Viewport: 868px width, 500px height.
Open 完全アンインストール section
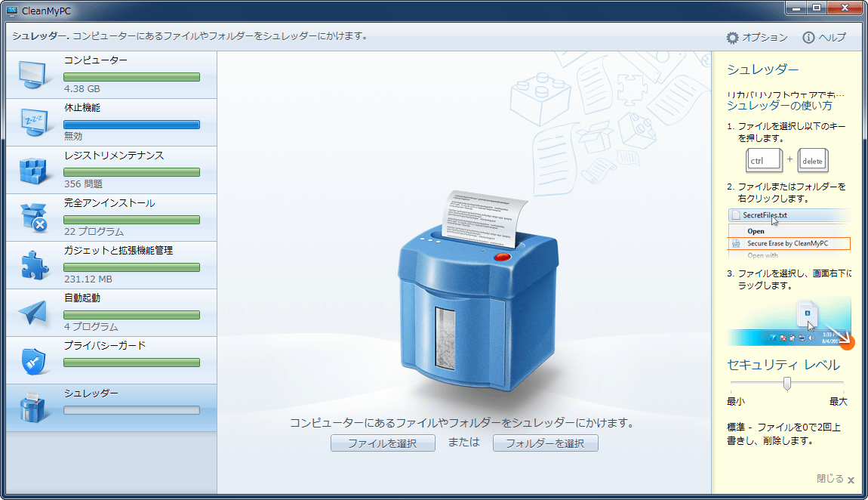(x=109, y=202)
